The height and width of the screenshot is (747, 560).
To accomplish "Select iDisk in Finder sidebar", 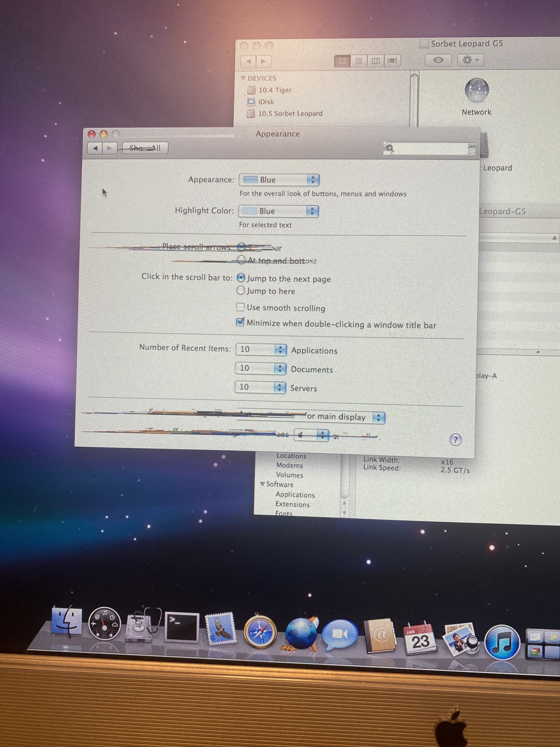I will point(266,102).
